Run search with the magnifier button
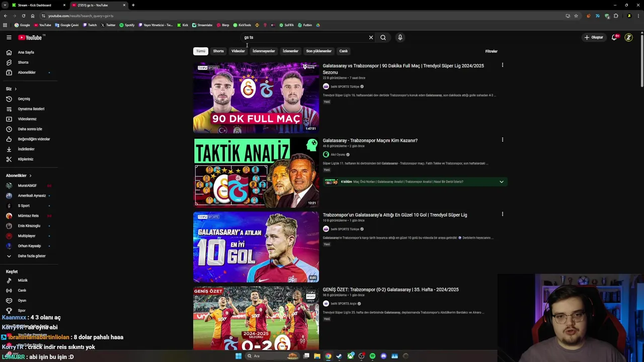 [383, 37]
